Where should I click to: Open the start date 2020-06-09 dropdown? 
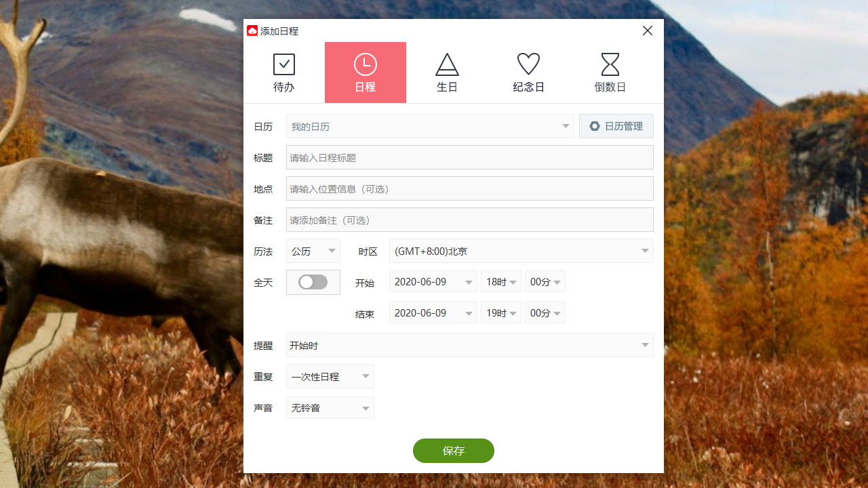pos(433,281)
